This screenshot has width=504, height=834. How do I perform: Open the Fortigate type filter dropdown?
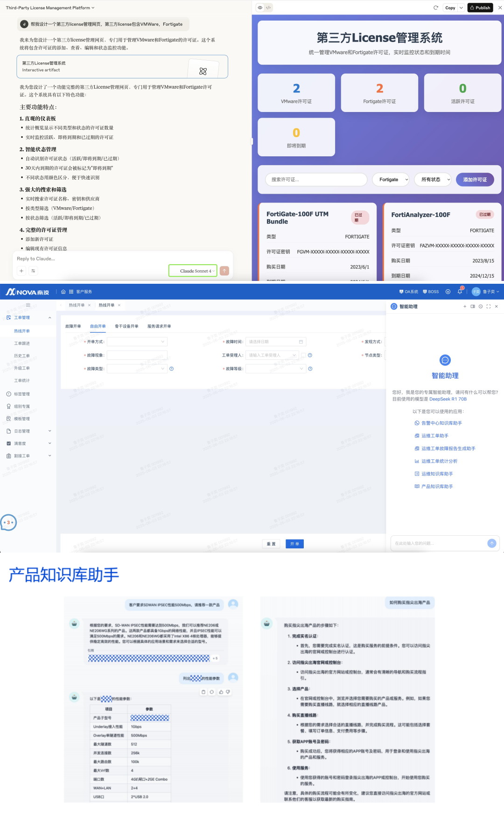point(391,180)
